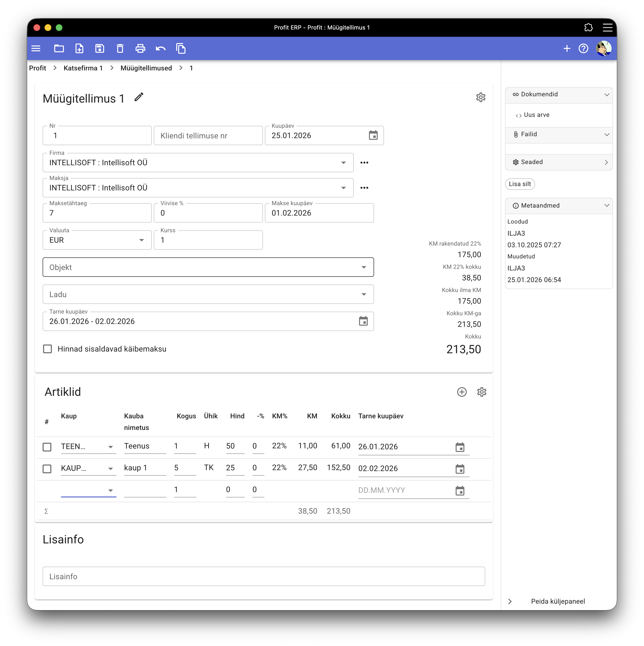Screen dimensions: 644x646
Task: Click the undo arrow toolbar icon
Action: [x=161, y=48]
